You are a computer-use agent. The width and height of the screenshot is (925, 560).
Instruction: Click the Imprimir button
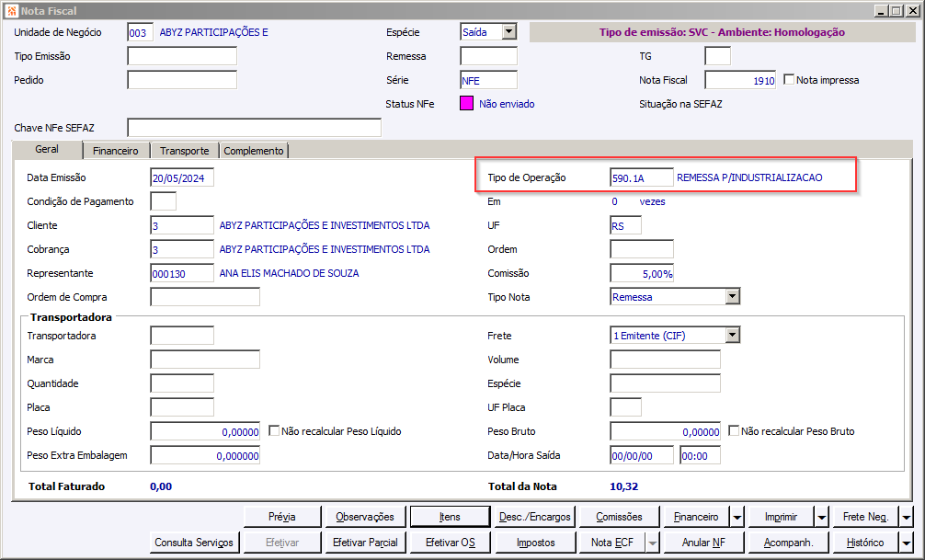[x=781, y=517]
